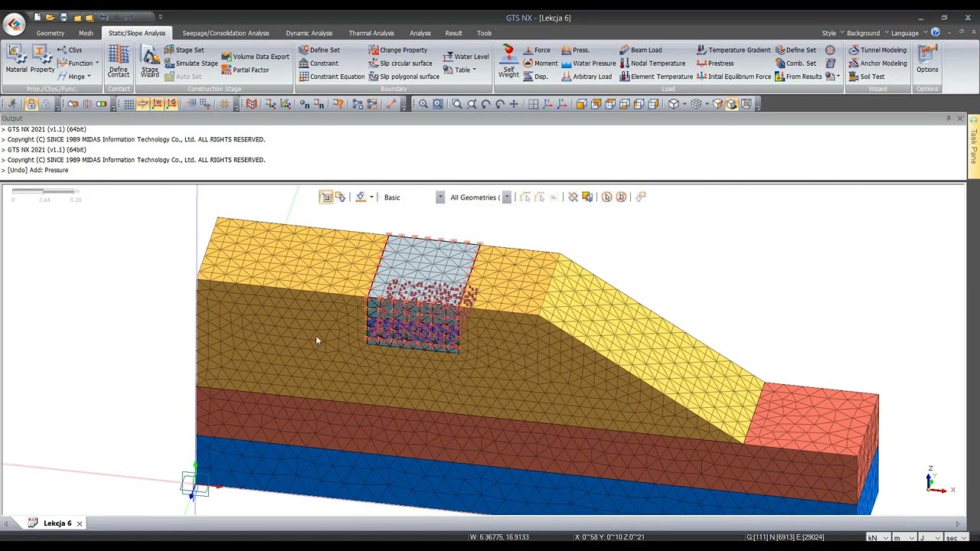Toggle the highlighted lock icon
Viewport: 980px width, 551px height.
[x=31, y=104]
